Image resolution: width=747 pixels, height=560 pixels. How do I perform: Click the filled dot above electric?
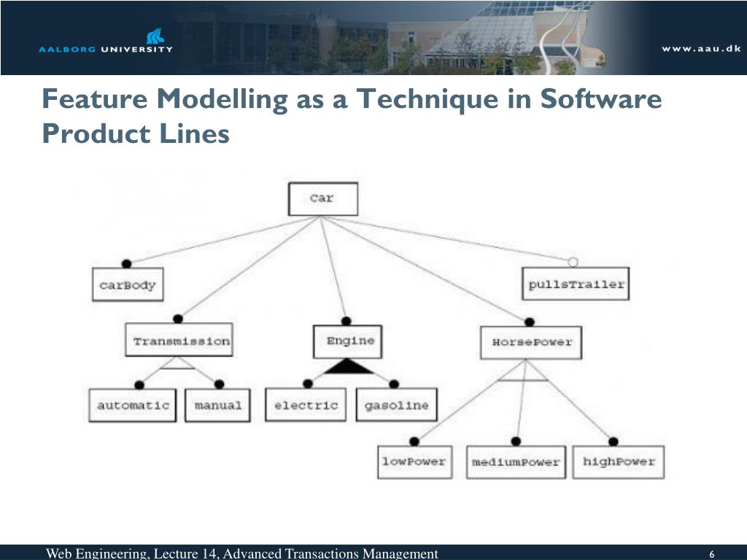[308, 384]
